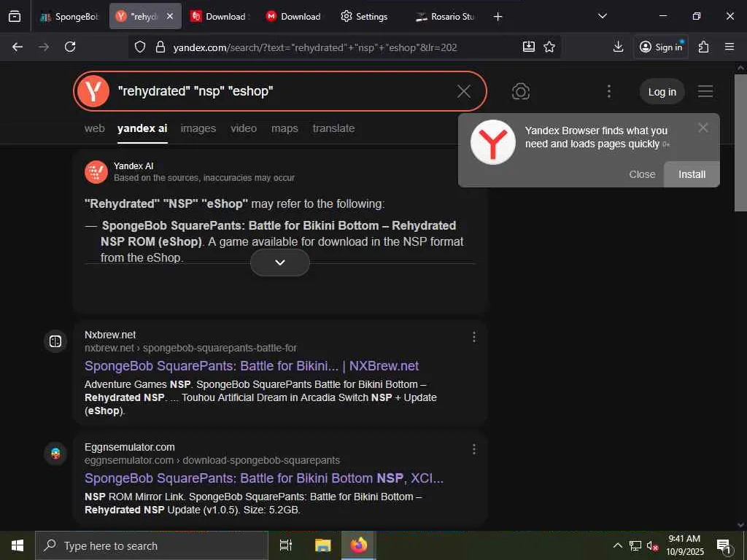Open the Windows Start menu
This screenshot has width=747, height=560.
pyautogui.click(x=18, y=545)
